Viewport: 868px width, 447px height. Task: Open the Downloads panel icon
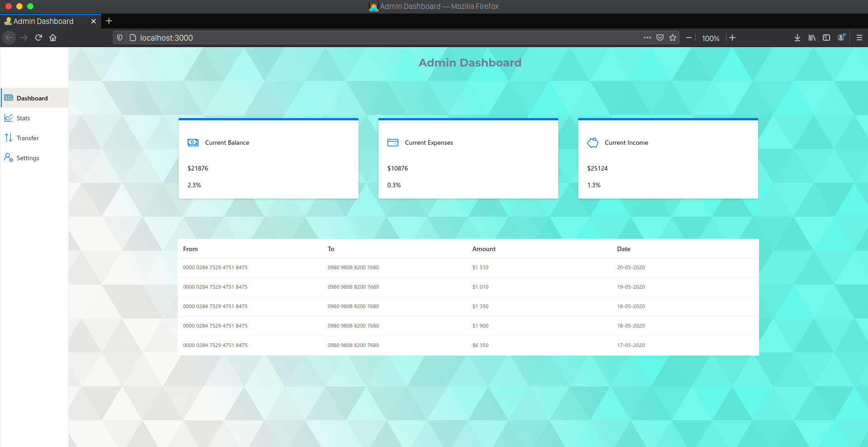797,38
